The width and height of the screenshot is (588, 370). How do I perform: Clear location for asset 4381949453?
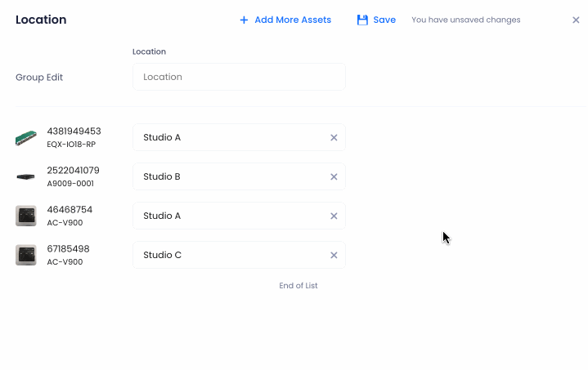(x=334, y=137)
